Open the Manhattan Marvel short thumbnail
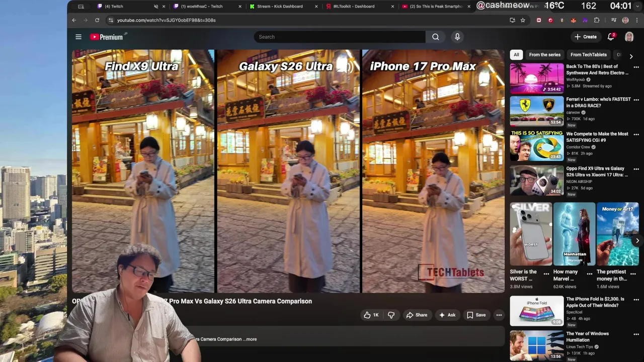The width and height of the screenshot is (644, 362). coord(574,234)
